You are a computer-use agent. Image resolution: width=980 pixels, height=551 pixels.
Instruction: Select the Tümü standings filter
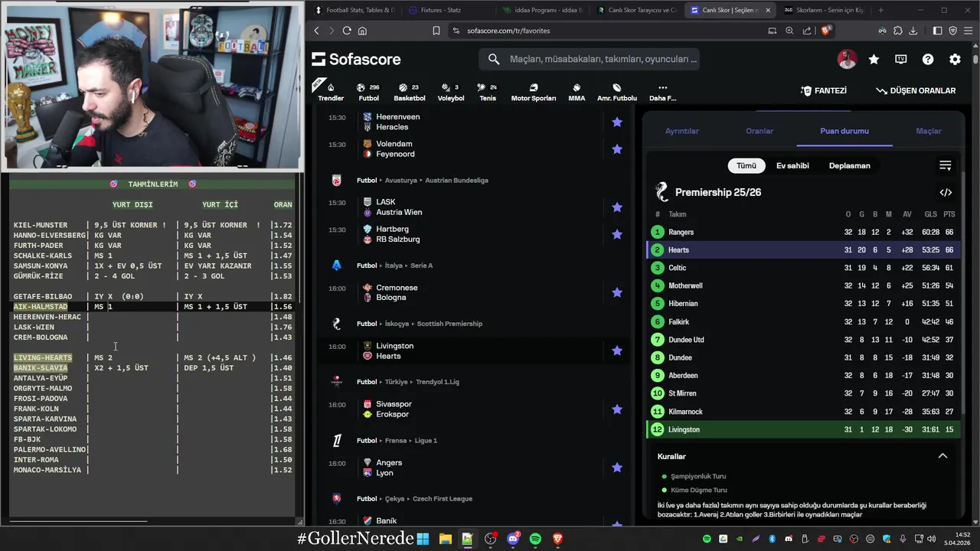point(746,165)
